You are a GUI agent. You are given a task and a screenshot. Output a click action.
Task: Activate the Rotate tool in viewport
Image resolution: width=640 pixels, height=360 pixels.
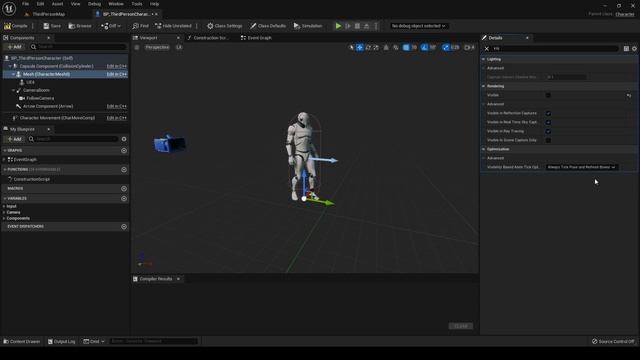click(368, 47)
